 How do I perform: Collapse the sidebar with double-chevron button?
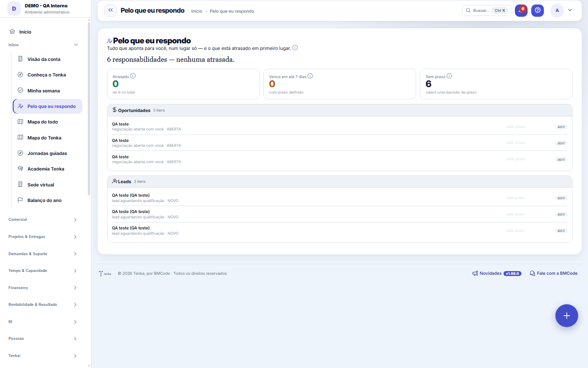click(x=110, y=10)
